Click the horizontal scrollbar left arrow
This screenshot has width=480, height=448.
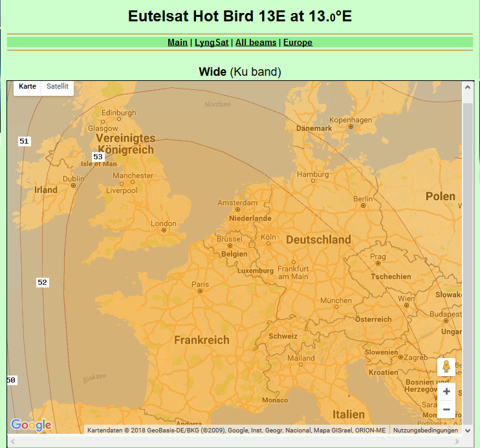[12, 441]
